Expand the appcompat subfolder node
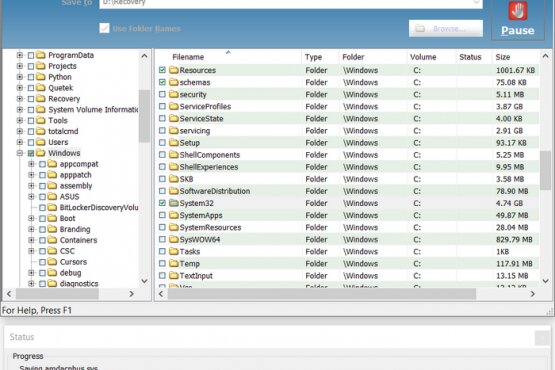This screenshot has height=370, width=555. [x=31, y=164]
